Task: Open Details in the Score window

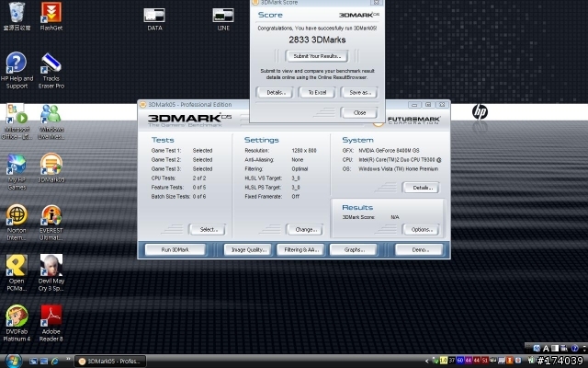Action: coord(276,92)
